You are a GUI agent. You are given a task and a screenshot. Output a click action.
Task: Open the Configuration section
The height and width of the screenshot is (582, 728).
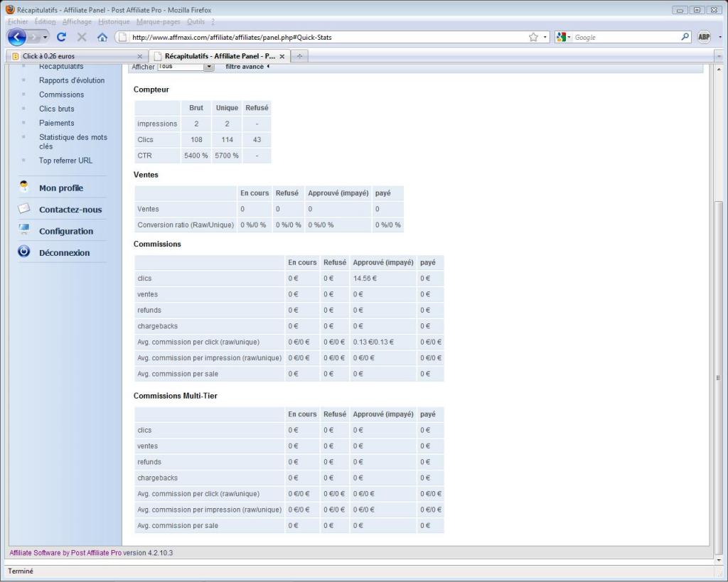[x=66, y=231]
